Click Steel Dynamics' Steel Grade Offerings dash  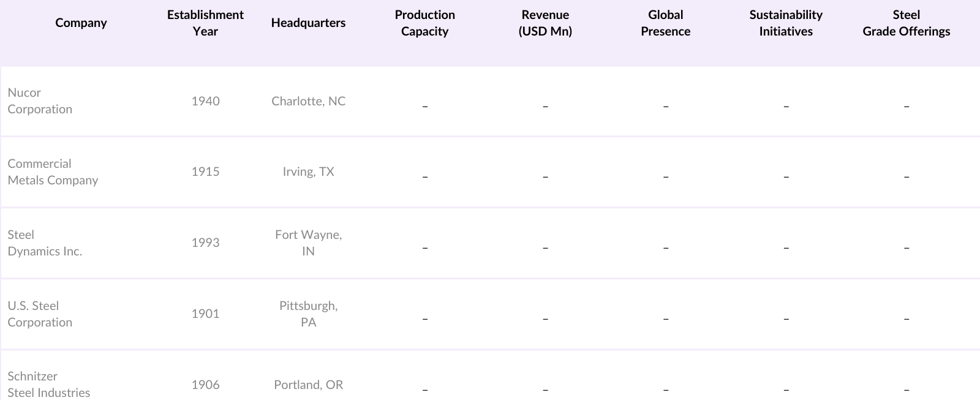(x=907, y=249)
